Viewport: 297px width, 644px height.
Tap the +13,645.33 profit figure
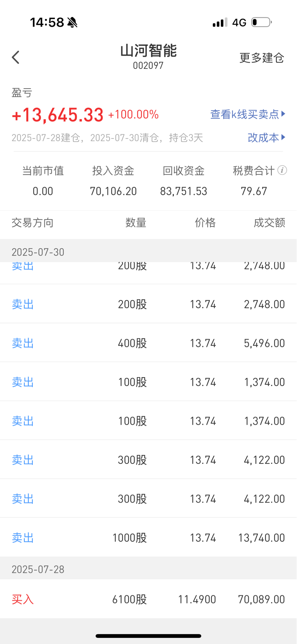(58, 115)
